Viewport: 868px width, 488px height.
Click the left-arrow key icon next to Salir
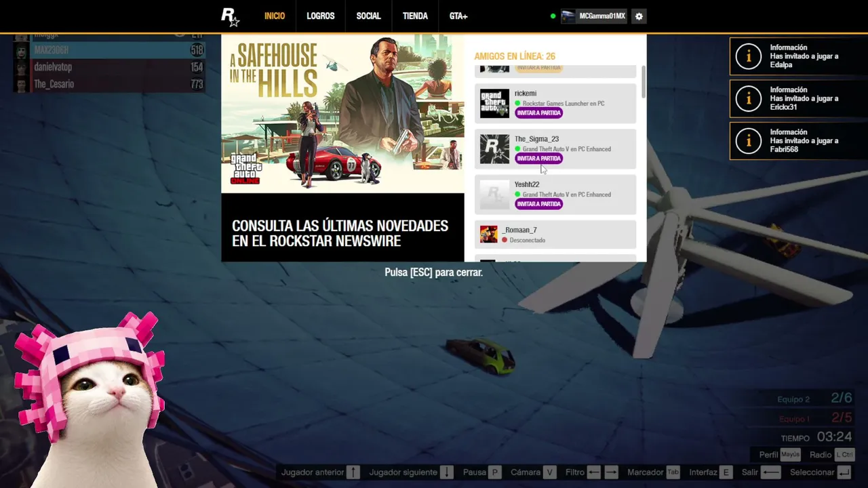click(771, 472)
